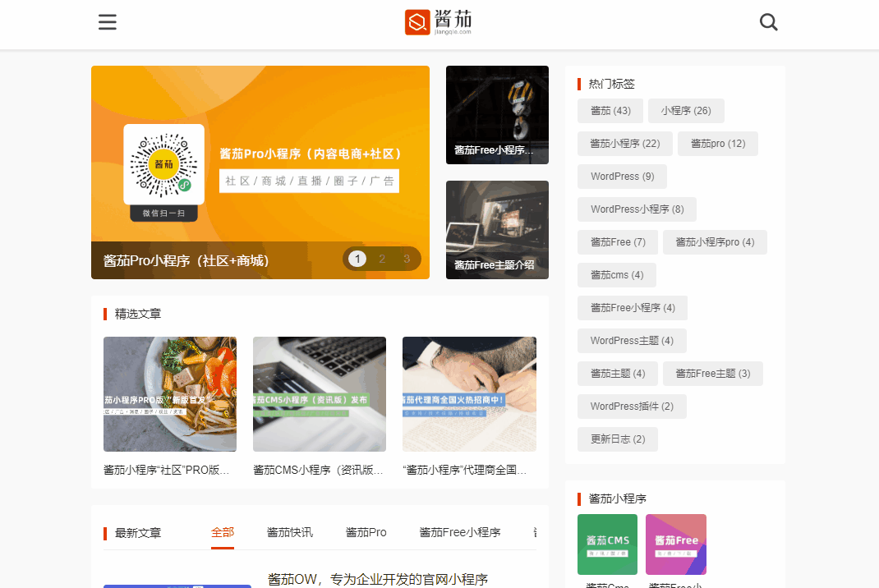Open the 酱茄Free小程序 tab

(460, 532)
